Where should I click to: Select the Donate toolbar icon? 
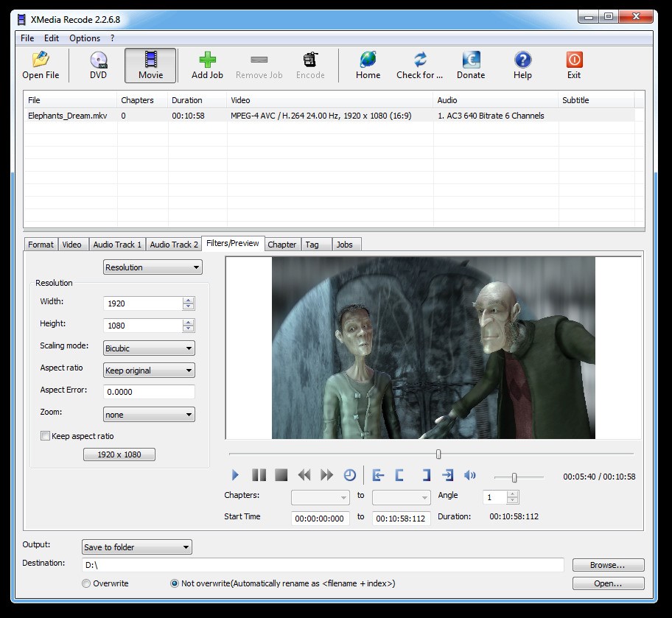pyautogui.click(x=469, y=65)
